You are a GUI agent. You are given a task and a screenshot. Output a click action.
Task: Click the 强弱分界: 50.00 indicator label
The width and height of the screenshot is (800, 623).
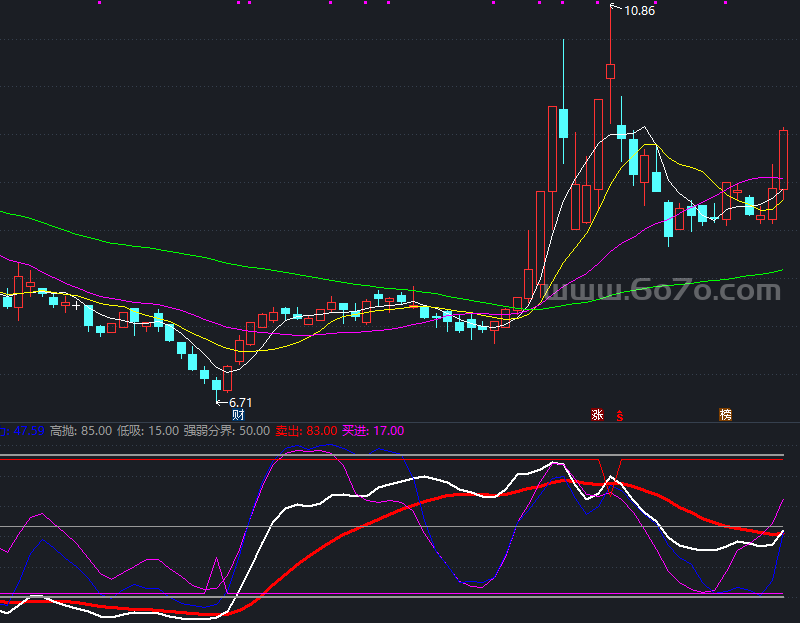click(227, 431)
